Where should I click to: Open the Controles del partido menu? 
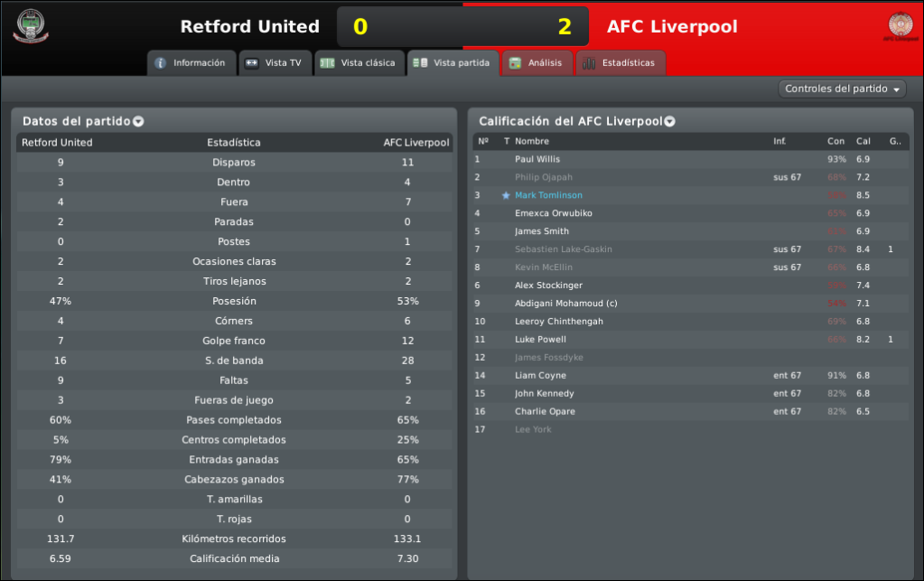coord(842,89)
